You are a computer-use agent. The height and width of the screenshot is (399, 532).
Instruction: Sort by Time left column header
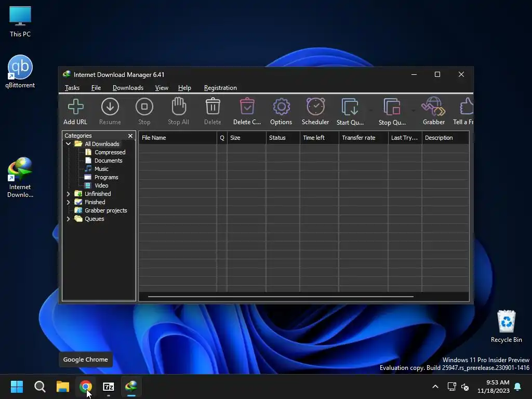point(320,138)
